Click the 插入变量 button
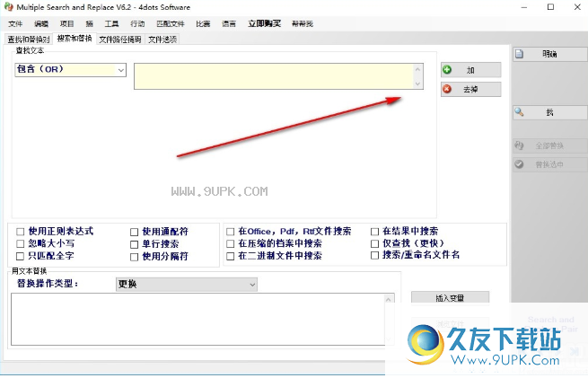The height and width of the screenshot is (387, 588). (450, 298)
